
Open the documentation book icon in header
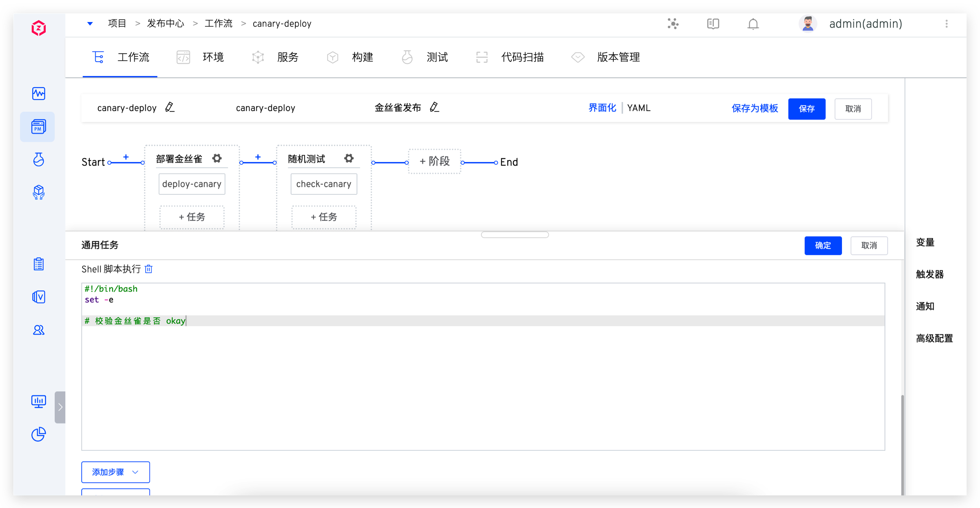click(x=713, y=24)
